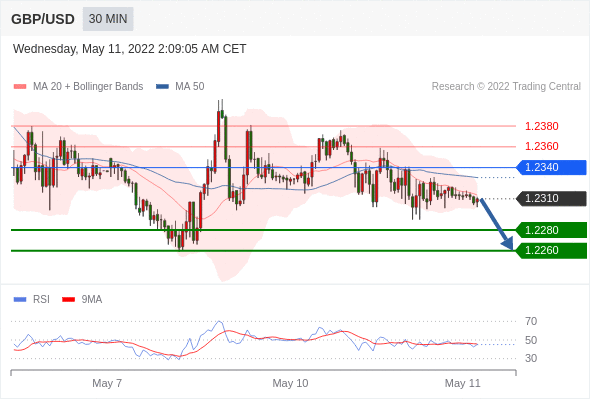Screen dimensions: 590x400
Task: Select the 9MA legend label
Action: pos(92,300)
